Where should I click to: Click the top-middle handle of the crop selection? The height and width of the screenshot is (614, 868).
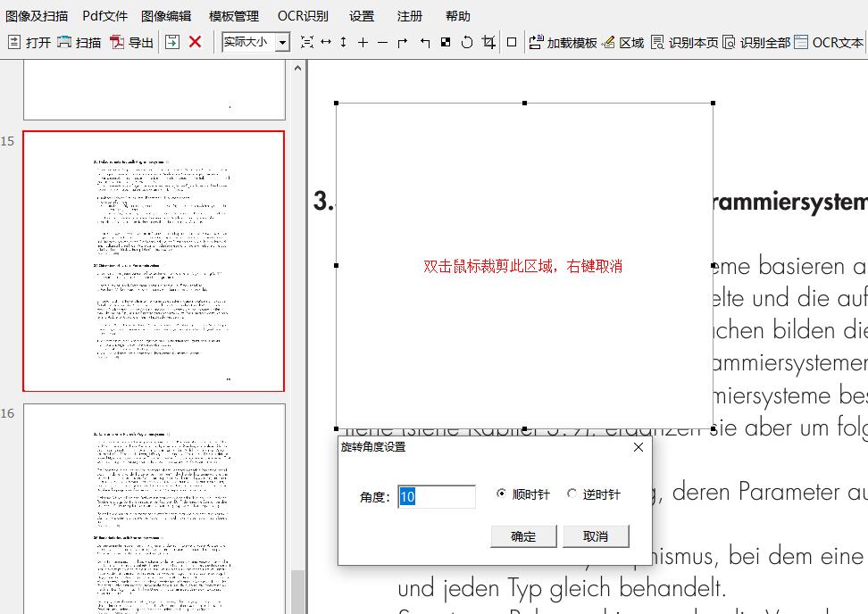pyautogui.click(x=525, y=103)
